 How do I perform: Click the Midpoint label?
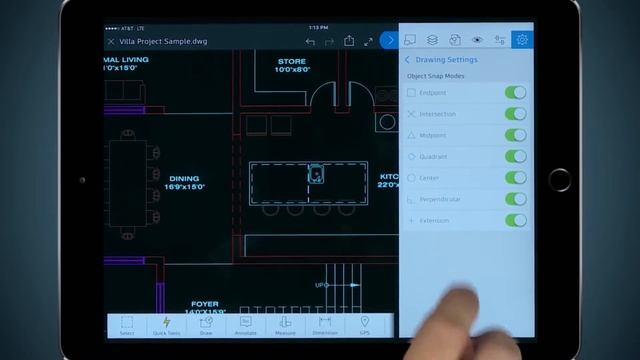pos(433,136)
